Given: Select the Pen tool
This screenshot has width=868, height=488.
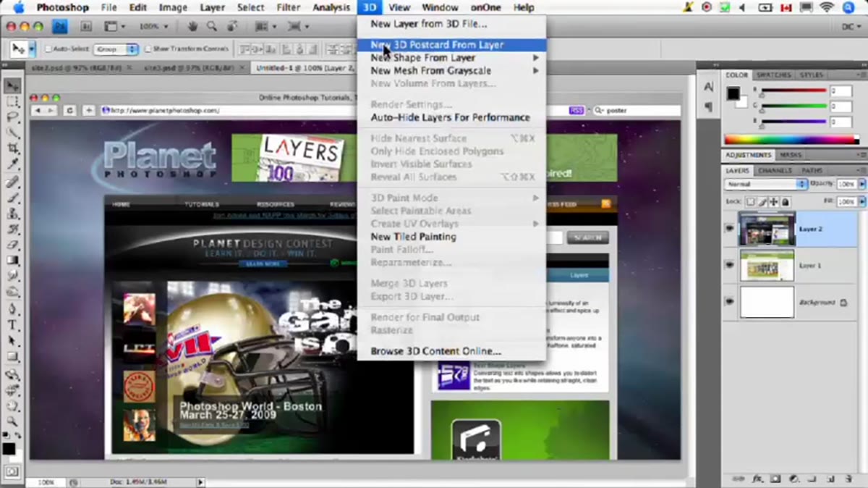Looking at the screenshot, I should 12,310.
